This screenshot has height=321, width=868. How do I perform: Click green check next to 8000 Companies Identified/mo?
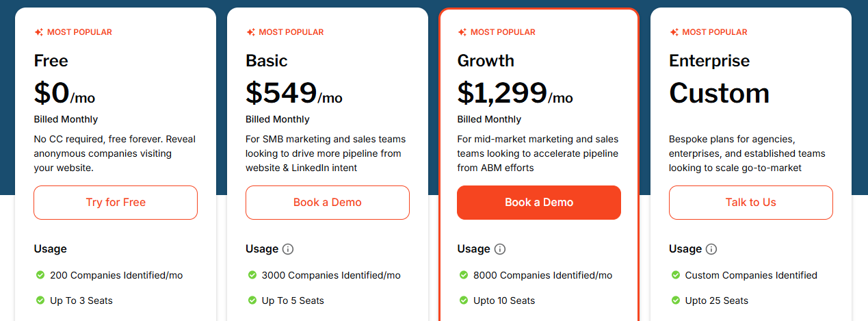click(x=464, y=275)
